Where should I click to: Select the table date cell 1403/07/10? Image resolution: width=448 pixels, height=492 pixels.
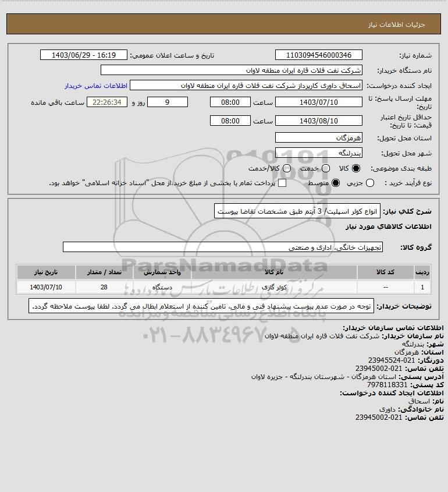(x=46, y=287)
